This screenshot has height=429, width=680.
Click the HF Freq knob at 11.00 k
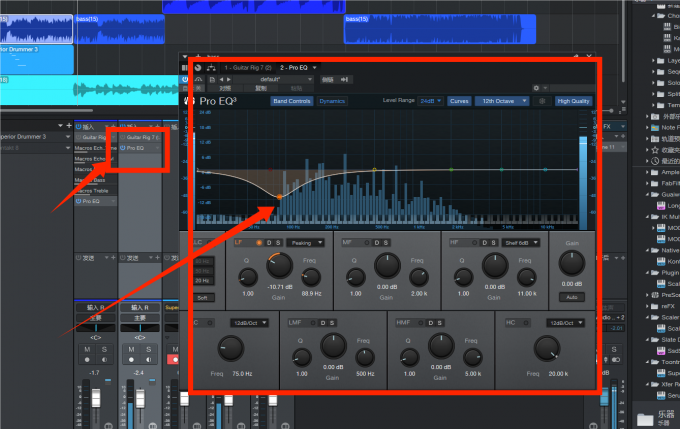[526, 278]
